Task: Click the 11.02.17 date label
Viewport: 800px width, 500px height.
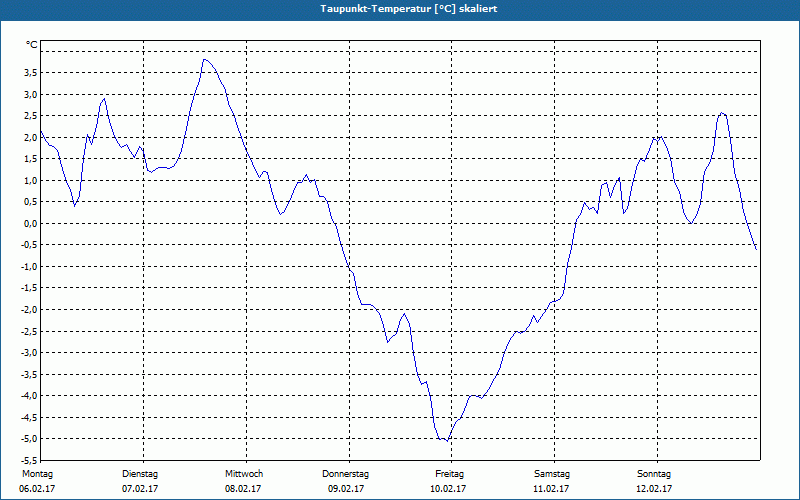Action: tap(551, 489)
